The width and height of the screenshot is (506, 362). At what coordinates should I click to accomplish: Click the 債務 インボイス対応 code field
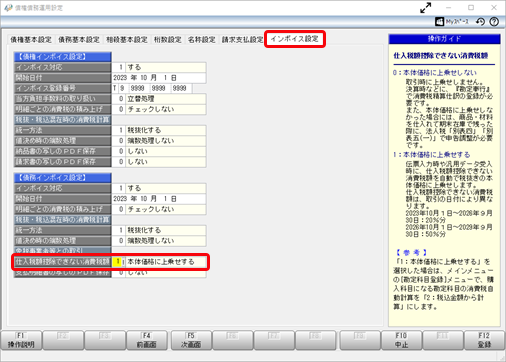(119, 188)
